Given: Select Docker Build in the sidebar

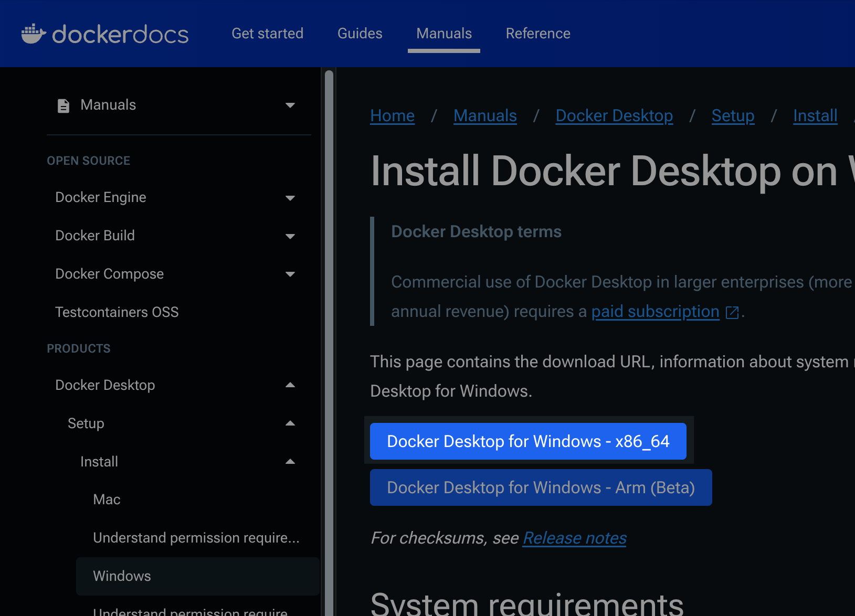Looking at the screenshot, I should coord(95,236).
